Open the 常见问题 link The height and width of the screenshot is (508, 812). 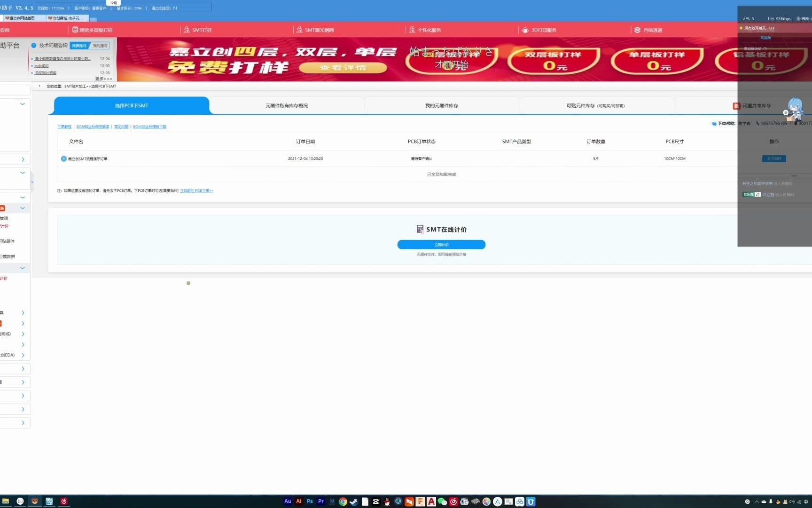[x=121, y=127]
